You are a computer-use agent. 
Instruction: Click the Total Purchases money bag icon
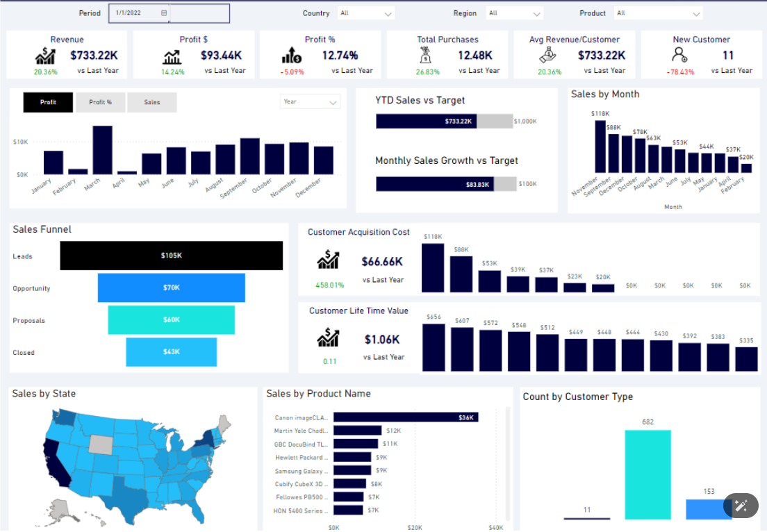(x=426, y=56)
